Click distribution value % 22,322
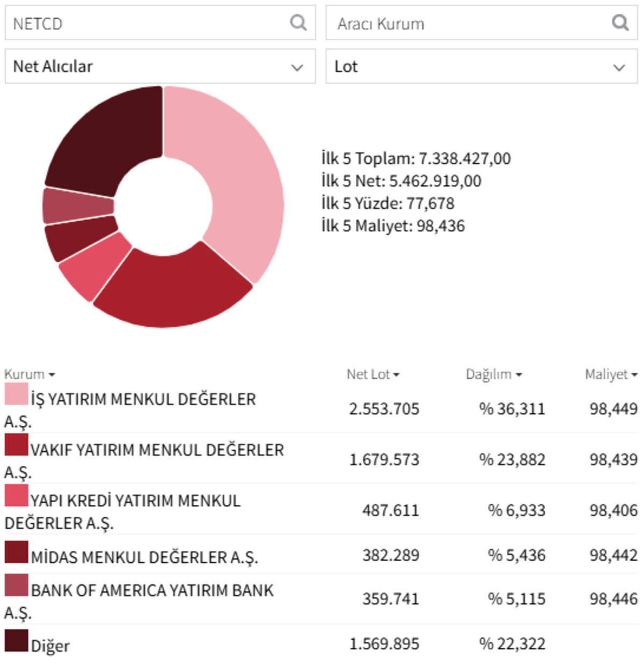 coord(512,643)
